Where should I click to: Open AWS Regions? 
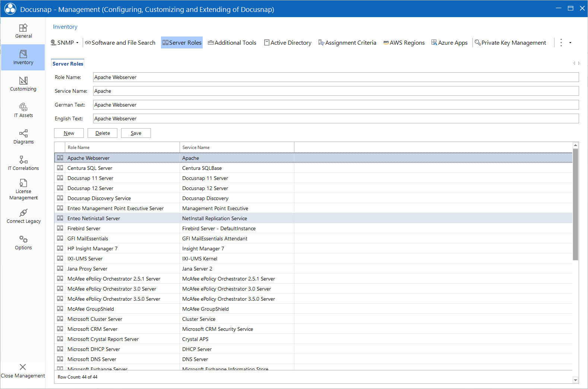[404, 43]
